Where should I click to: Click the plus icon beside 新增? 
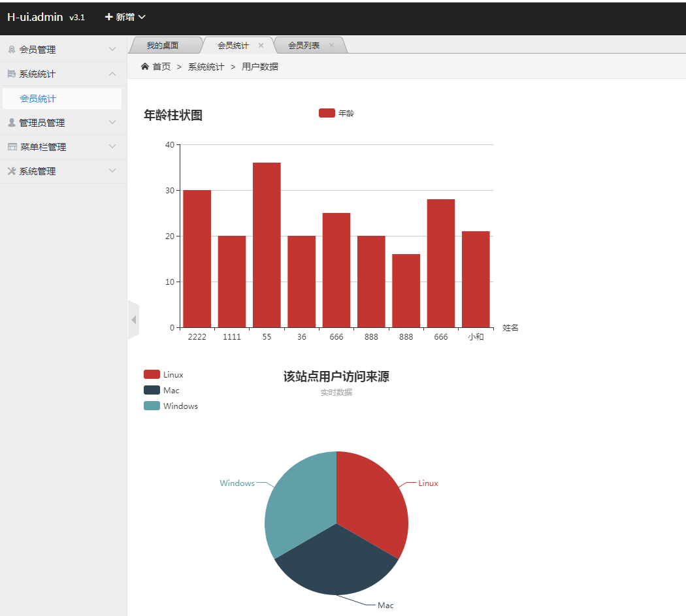[109, 16]
